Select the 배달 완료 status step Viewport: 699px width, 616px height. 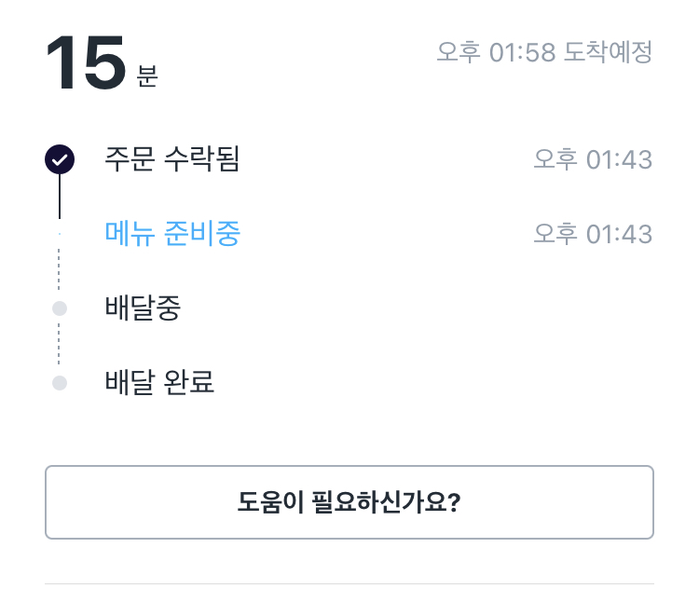[x=160, y=382]
